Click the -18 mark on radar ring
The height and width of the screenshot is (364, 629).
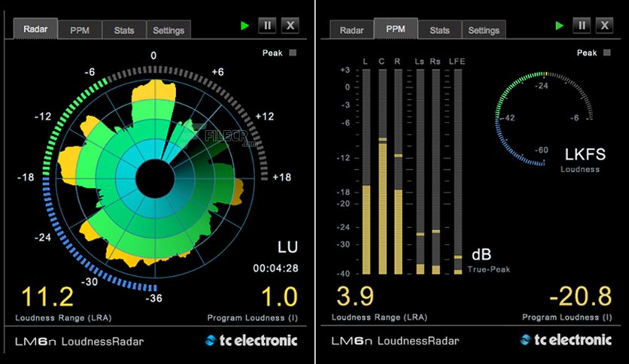click(x=26, y=177)
